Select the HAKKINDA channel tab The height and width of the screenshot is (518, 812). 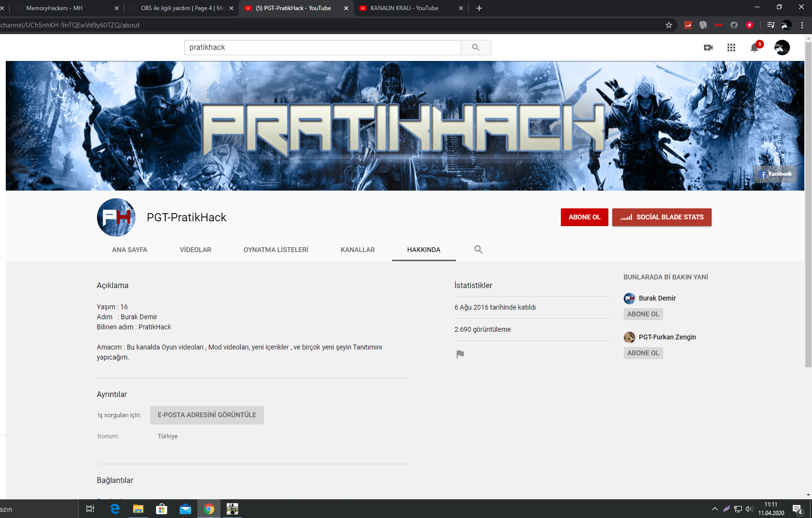(424, 250)
